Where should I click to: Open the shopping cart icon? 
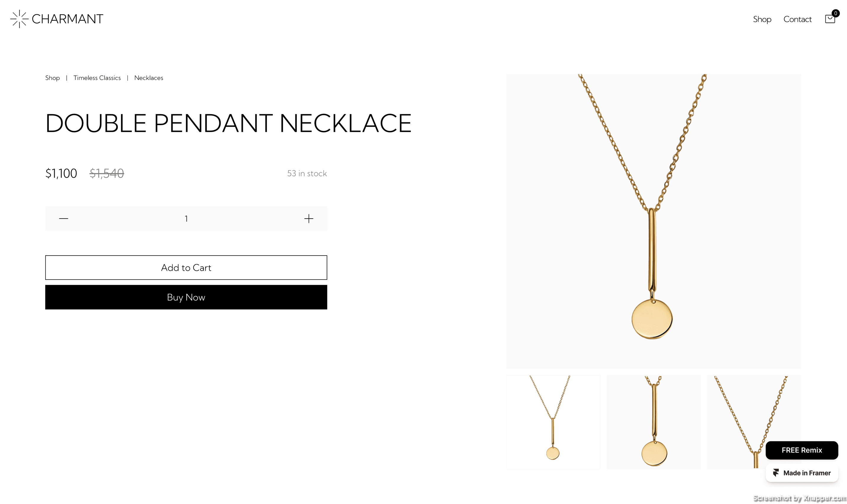(x=829, y=19)
